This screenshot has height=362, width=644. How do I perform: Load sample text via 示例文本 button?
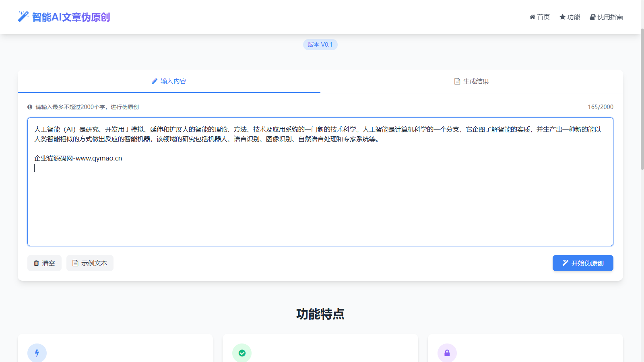coord(90,263)
